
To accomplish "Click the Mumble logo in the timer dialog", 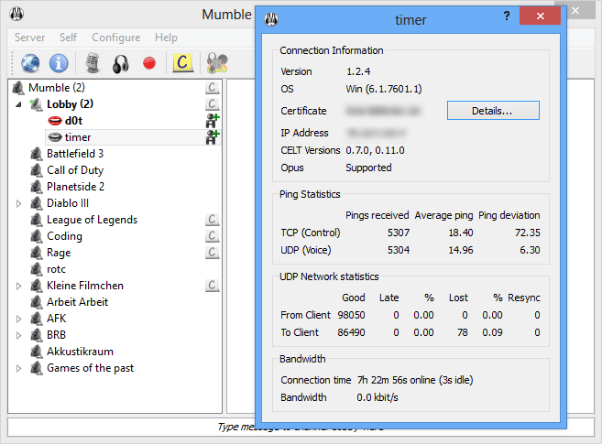I will [271, 19].
